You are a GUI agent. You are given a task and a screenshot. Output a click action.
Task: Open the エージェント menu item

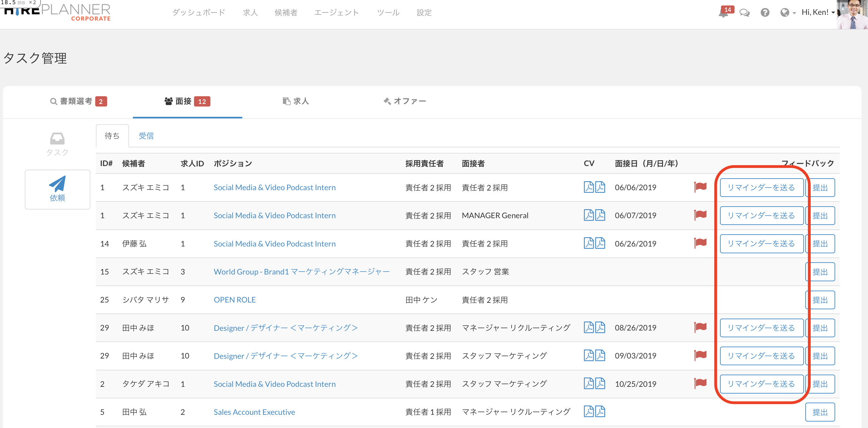coord(336,13)
